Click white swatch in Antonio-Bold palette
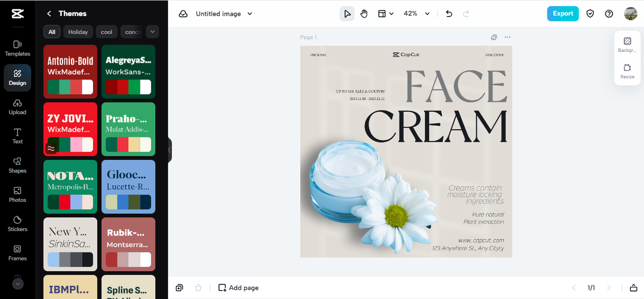The image size is (644, 299). coord(88,87)
